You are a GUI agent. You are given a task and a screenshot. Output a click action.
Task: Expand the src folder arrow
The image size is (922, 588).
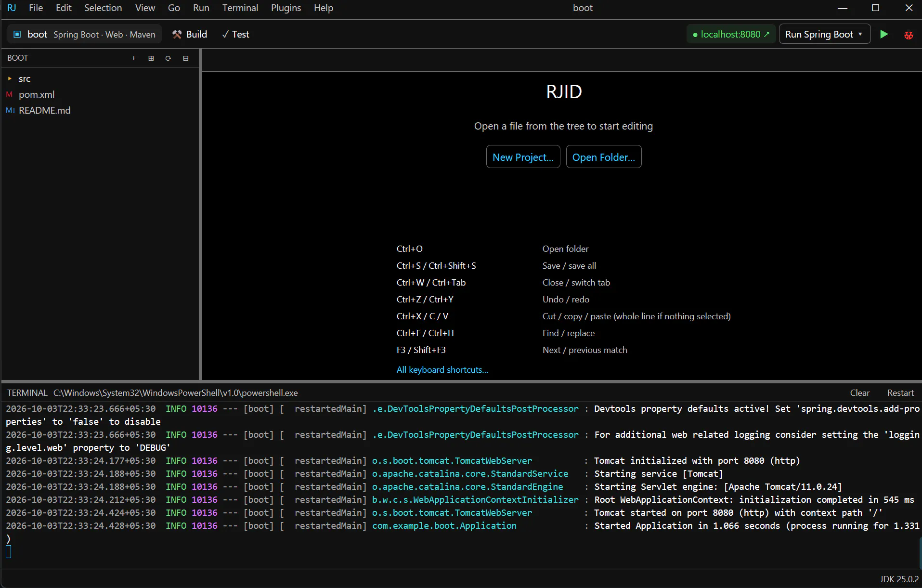pos(10,78)
